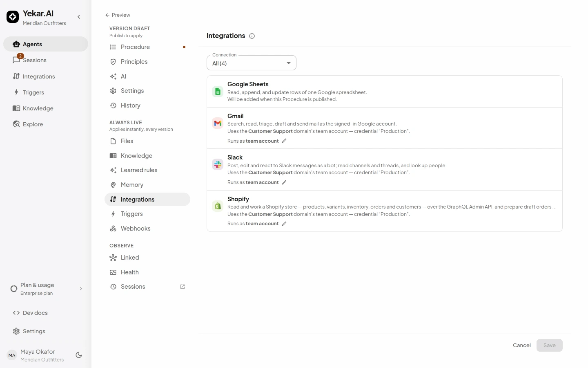
Task: Open the Principles section
Action: [147, 62]
